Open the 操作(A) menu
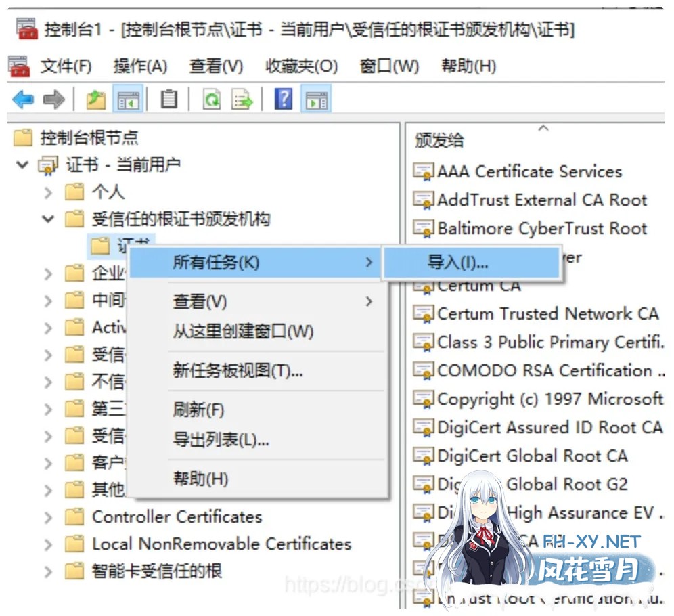674x616 pixels. [140, 66]
